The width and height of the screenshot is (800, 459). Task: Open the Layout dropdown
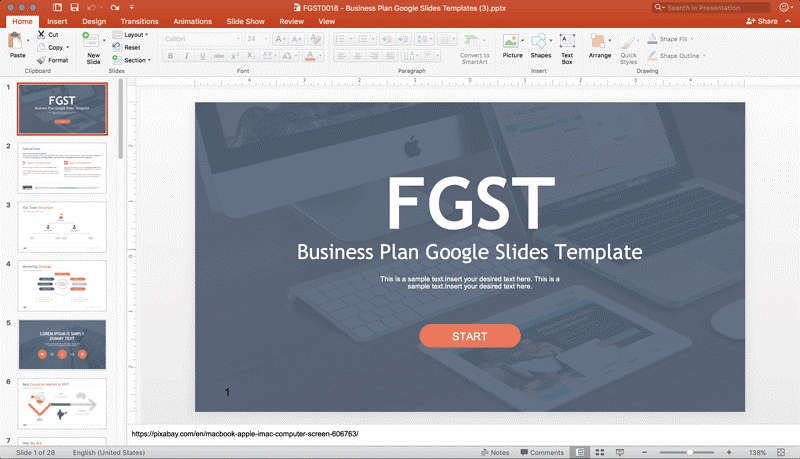tap(130, 35)
